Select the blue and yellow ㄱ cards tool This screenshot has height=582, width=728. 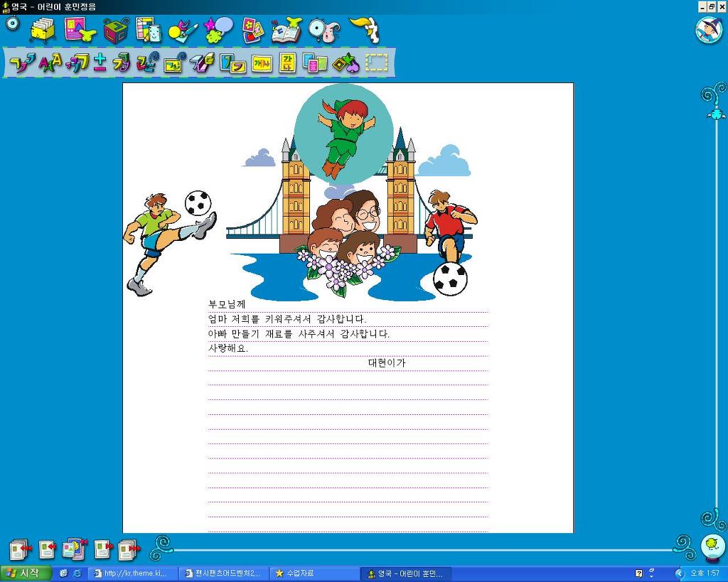click(x=232, y=63)
